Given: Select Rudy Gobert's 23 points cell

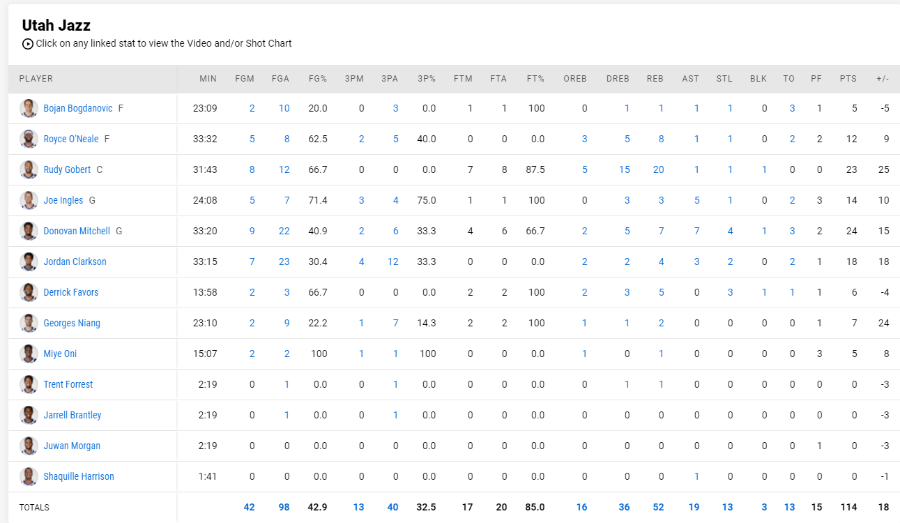Looking at the screenshot, I should pyautogui.click(x=851, y=169).
